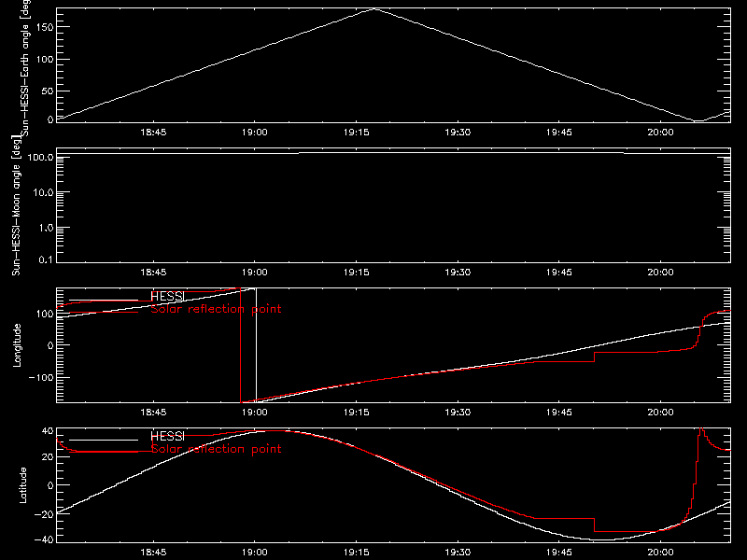Image resolution: width=747 pixels, height=560 pixels.
Task: Select the 100 tick on Longitude plot
Action: pyautogui.click(x=44, y=314)
